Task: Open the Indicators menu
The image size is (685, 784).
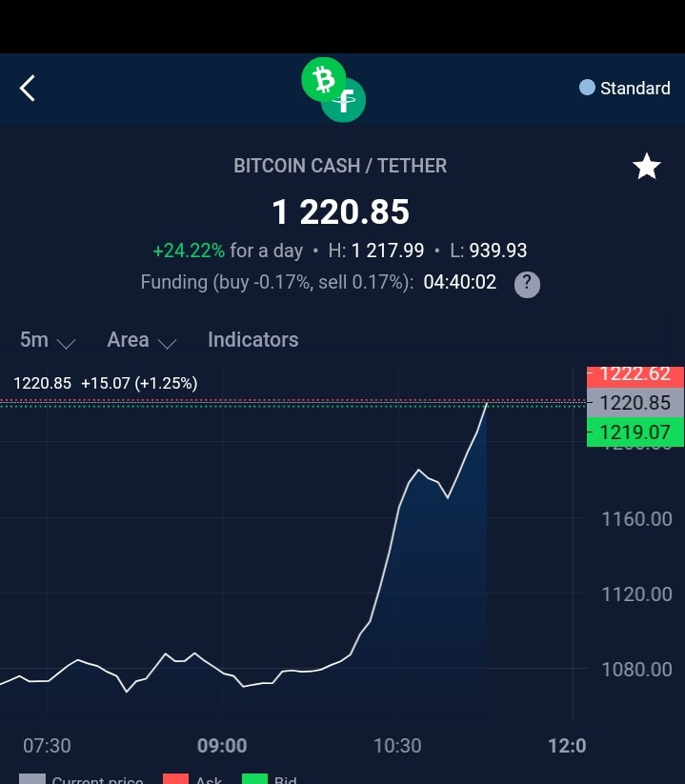Action: tap(253, 340)
